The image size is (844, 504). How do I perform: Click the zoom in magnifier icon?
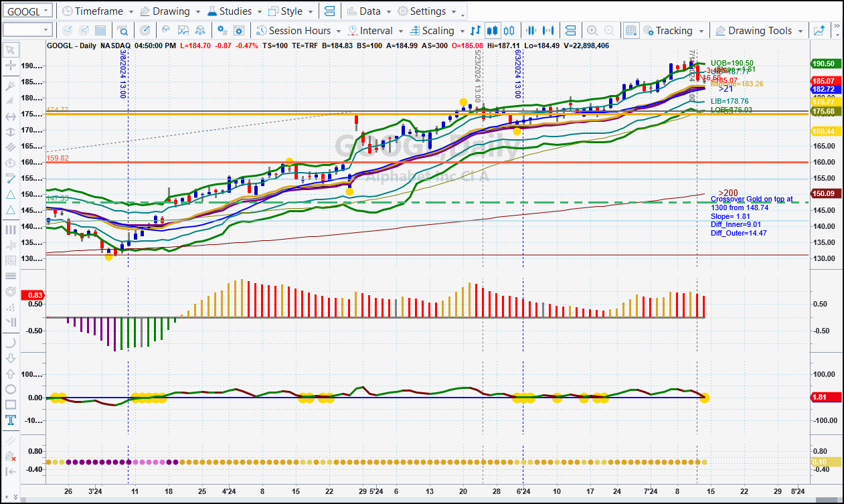click(x=592, y=31)
